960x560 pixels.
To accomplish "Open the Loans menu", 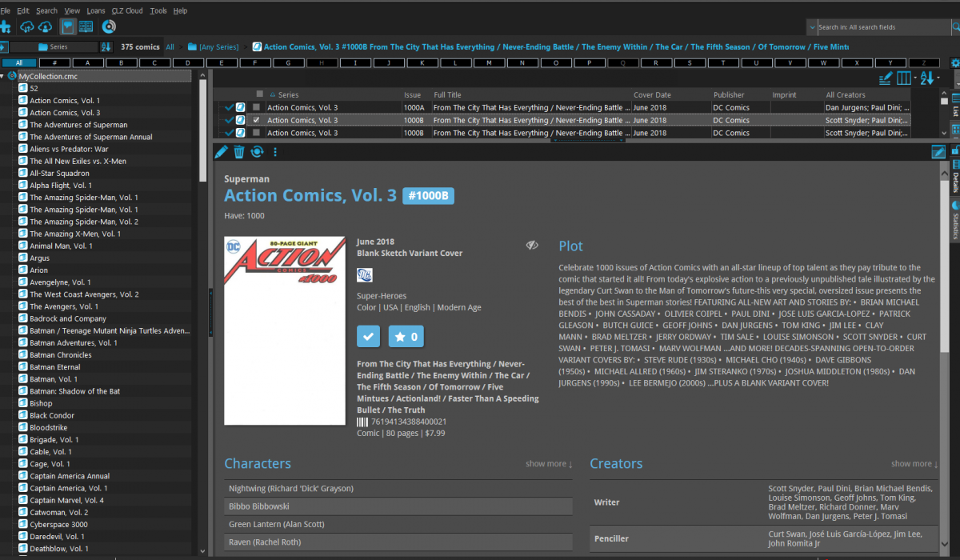I will tap(96, 11).
